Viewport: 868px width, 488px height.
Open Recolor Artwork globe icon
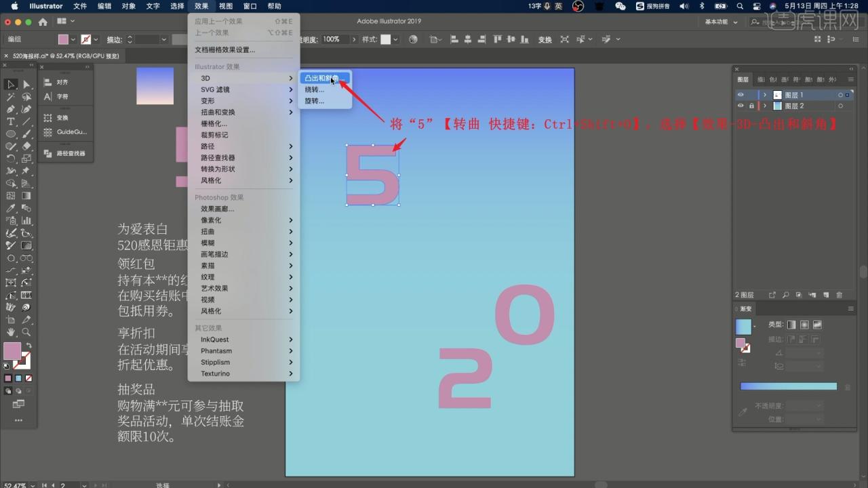[x=413, y=39]
